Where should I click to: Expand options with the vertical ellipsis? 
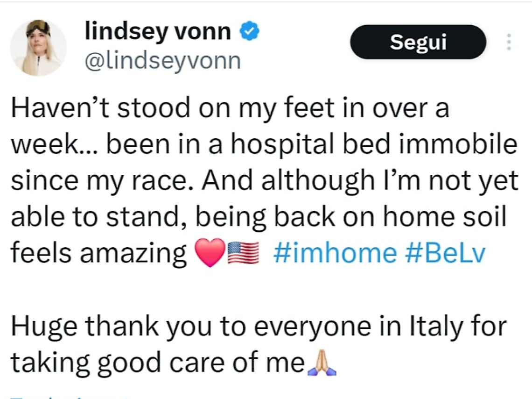point(509,42)
